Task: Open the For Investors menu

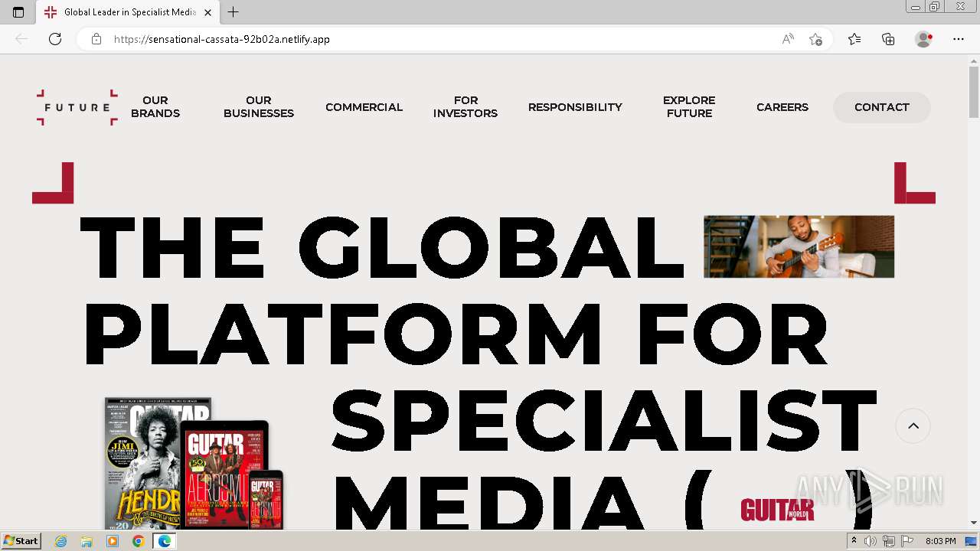Action: [x=465, y=106]
